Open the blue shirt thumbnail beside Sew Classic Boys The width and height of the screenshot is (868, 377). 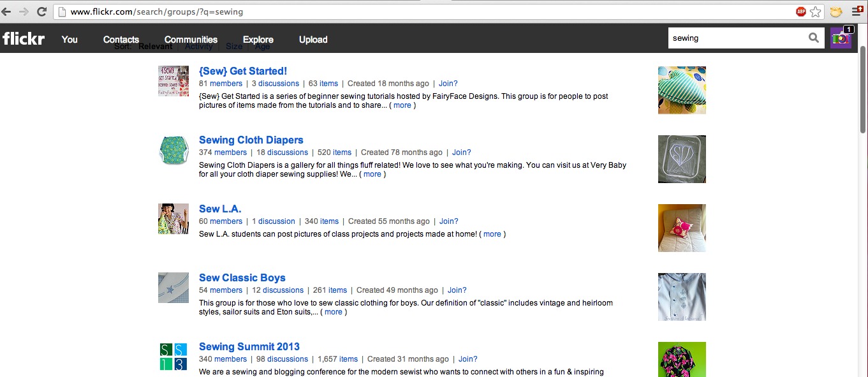click(682, 297)
